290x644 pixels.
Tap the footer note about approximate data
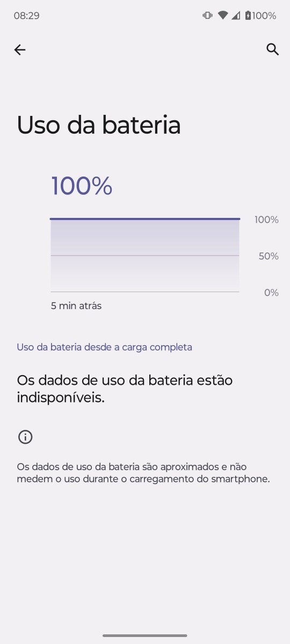tap(143, 473)
